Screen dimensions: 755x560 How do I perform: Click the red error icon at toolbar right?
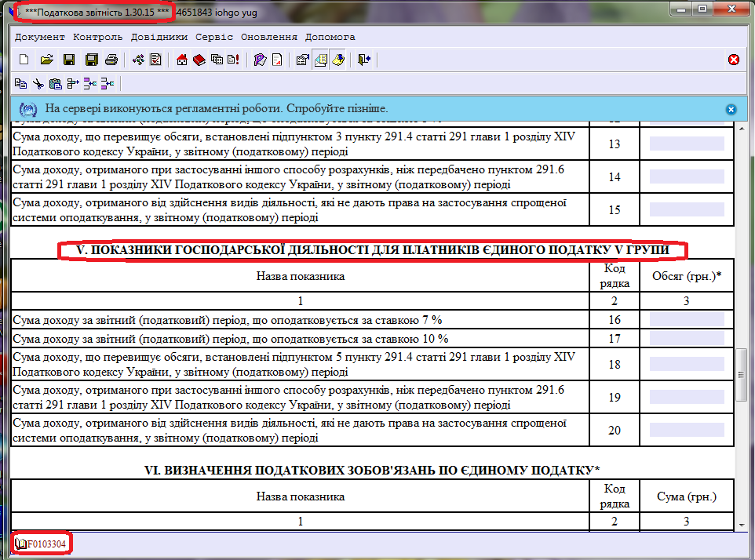coord(734,60)
